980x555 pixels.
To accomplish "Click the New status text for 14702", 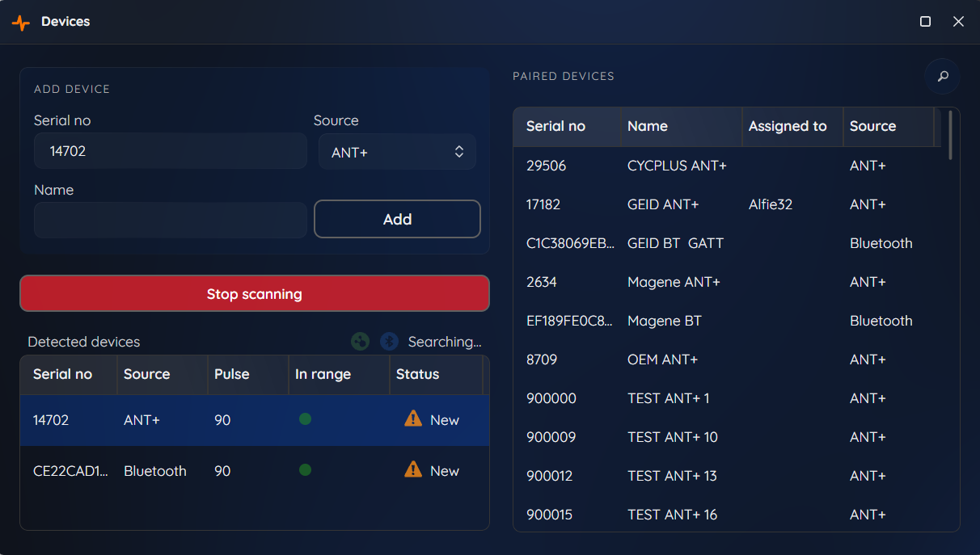I will pos(445,420).
